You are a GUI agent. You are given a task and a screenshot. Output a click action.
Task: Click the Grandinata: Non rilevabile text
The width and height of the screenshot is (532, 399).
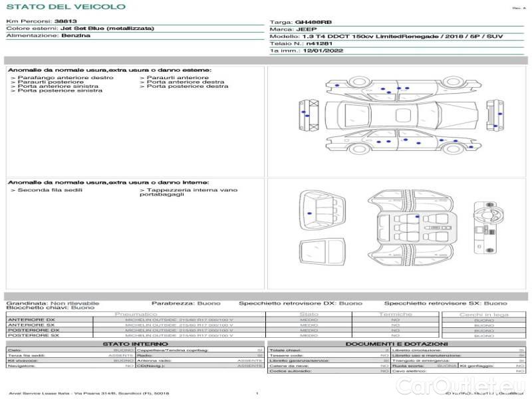pyautogui.click(x=53, y=303)
